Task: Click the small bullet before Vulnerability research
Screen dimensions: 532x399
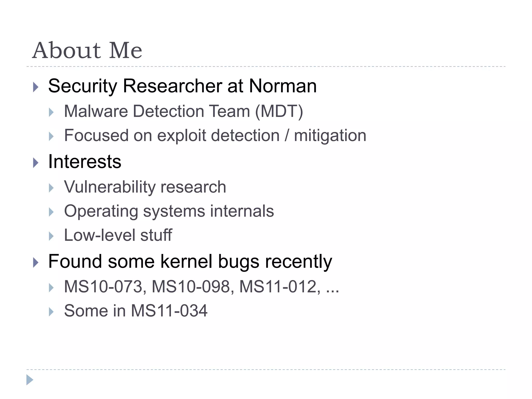Action: pyautogui.click(x=51, y=188)
